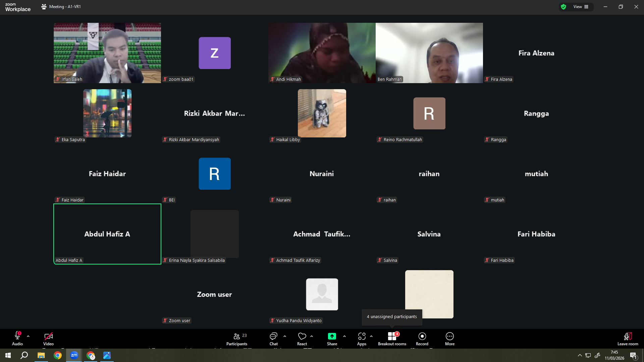Start screen Share

tap(332, 339)
